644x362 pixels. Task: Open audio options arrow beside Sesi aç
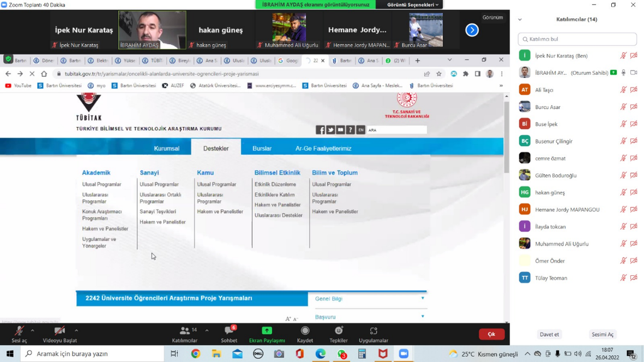pos(33,330)
